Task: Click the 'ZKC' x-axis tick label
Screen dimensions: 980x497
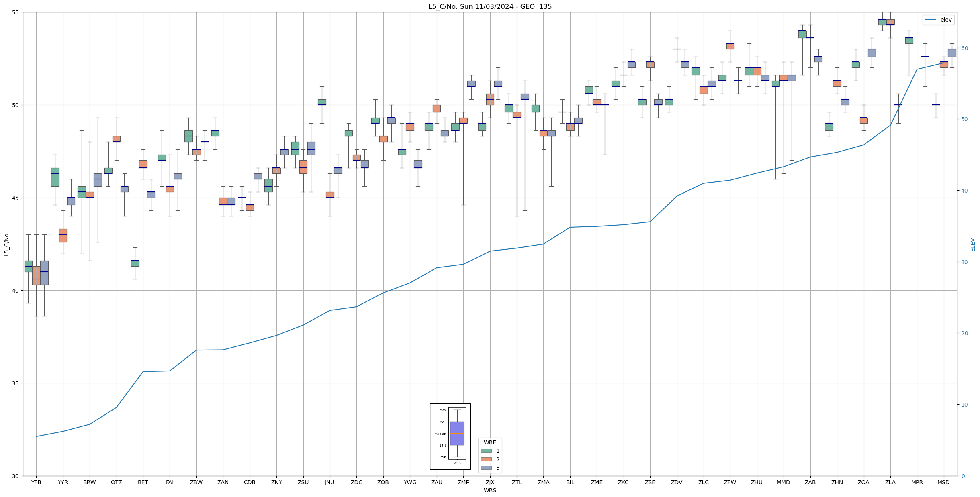Action: pyautogui.click(x=624, y=482)
